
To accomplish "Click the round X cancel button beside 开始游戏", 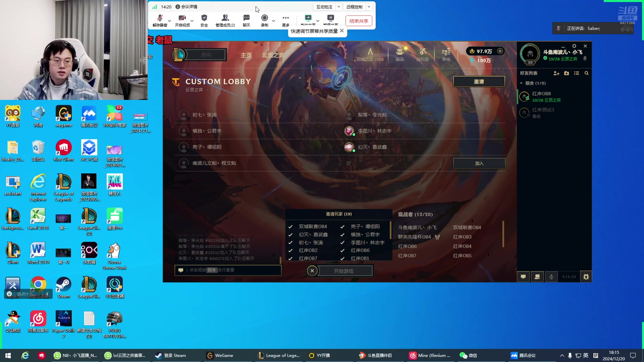I will click(x=312, y=271).
